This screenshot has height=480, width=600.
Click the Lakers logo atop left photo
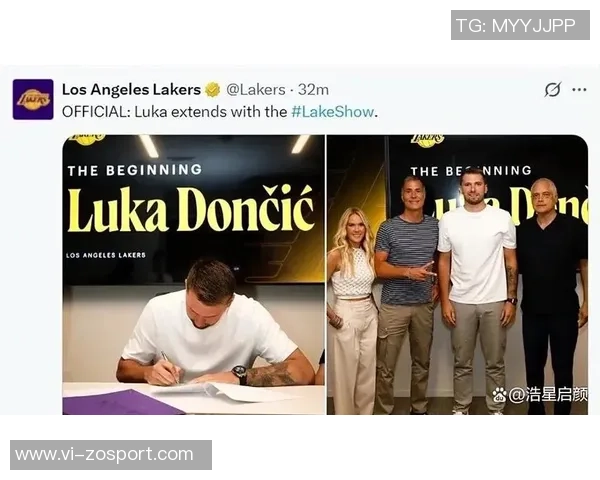coord(88,139)
